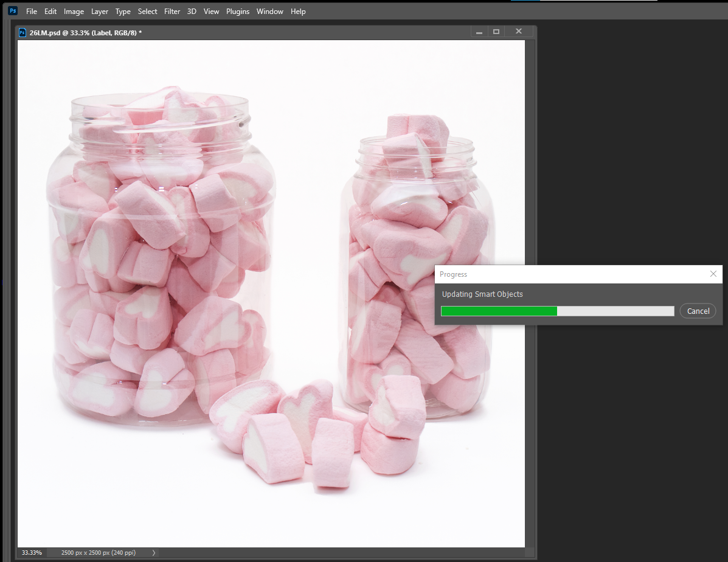Click the Ps icon on the 26LM.psd title bar
This screenshot has width=728, height=562.
tap(22, 32)
